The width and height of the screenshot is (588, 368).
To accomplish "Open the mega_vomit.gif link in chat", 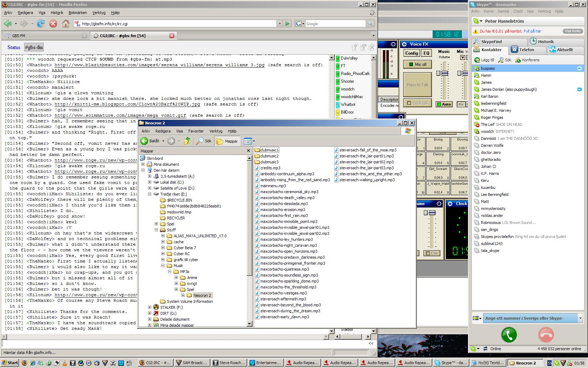I will (x=120, y=115).
